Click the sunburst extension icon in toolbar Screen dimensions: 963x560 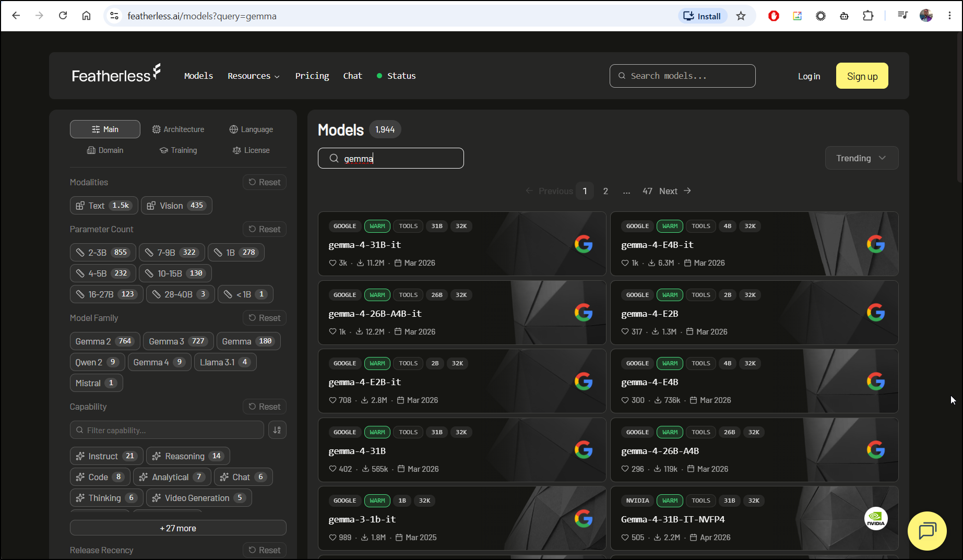pos(821,16)
